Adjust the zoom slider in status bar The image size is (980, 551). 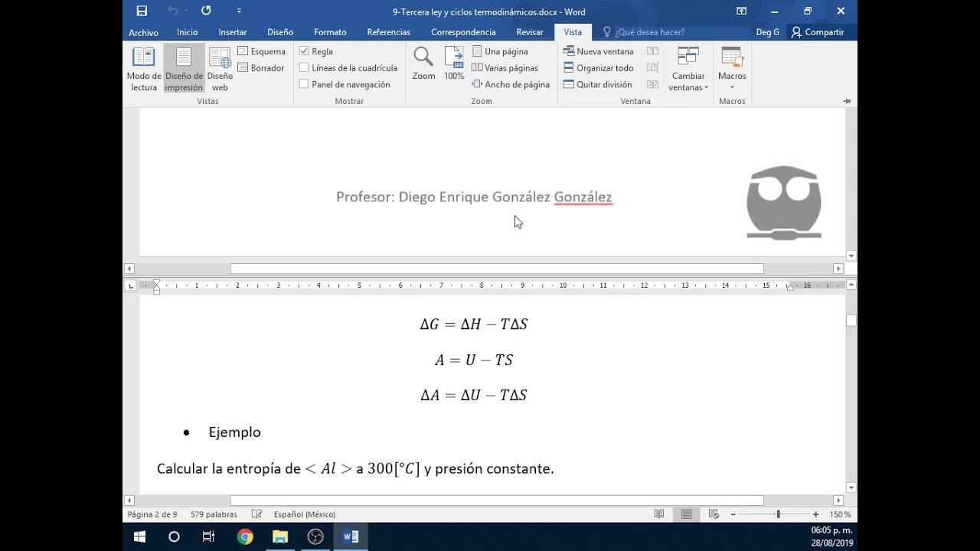778,514
